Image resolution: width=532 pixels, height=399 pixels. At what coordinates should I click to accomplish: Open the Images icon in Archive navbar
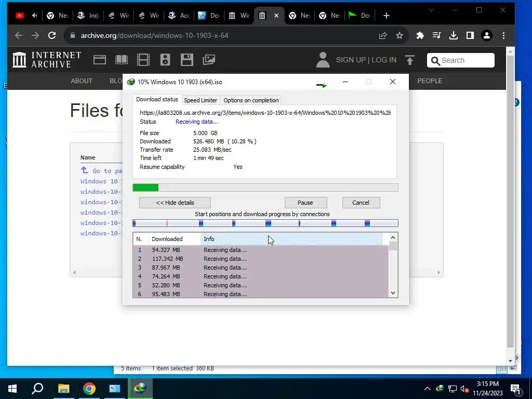click(209, 60)
